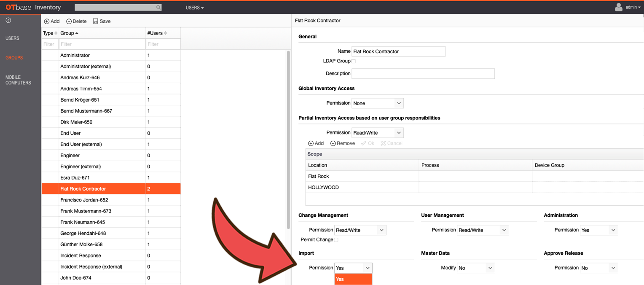Click Add scope plus icon

[x=311, y=143]
